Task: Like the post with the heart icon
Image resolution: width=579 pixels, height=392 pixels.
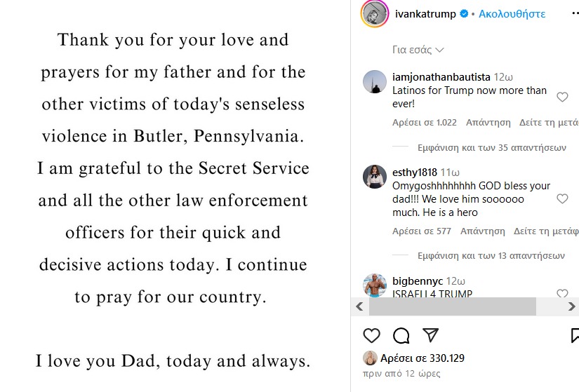Action: pos(371,335)
